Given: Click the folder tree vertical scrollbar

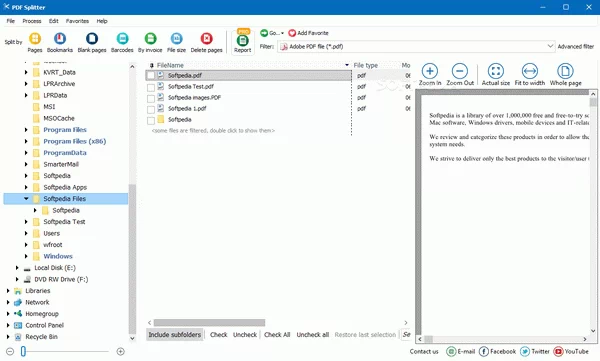Looking at the screenshot, I should (132, 258).
